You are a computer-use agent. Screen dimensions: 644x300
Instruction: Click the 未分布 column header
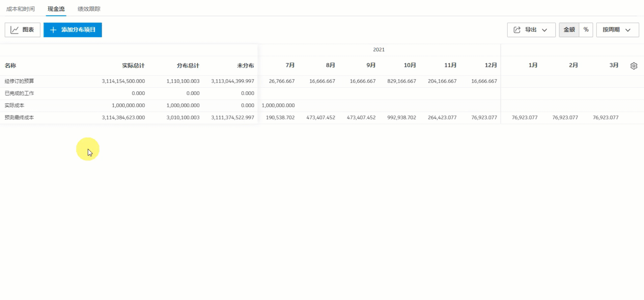pyautogui.click(x=245, y=65)
